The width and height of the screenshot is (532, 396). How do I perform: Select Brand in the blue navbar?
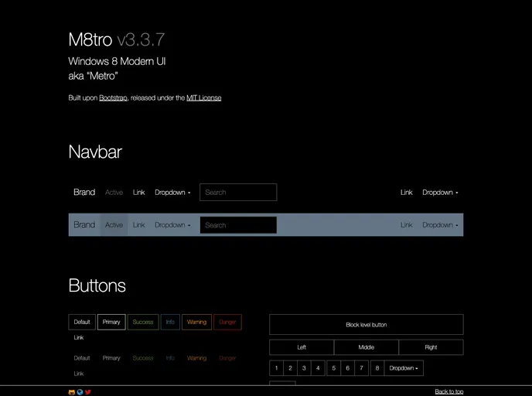84,225
